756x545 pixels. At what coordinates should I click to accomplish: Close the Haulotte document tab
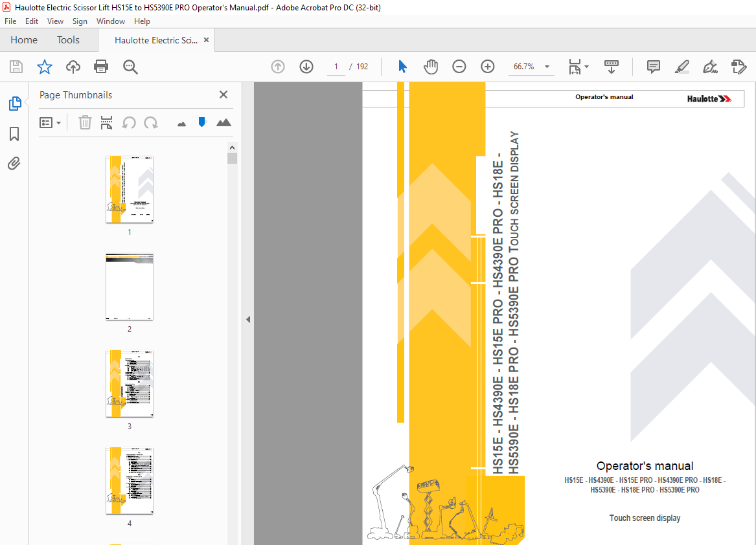click(x=207, y=40)
